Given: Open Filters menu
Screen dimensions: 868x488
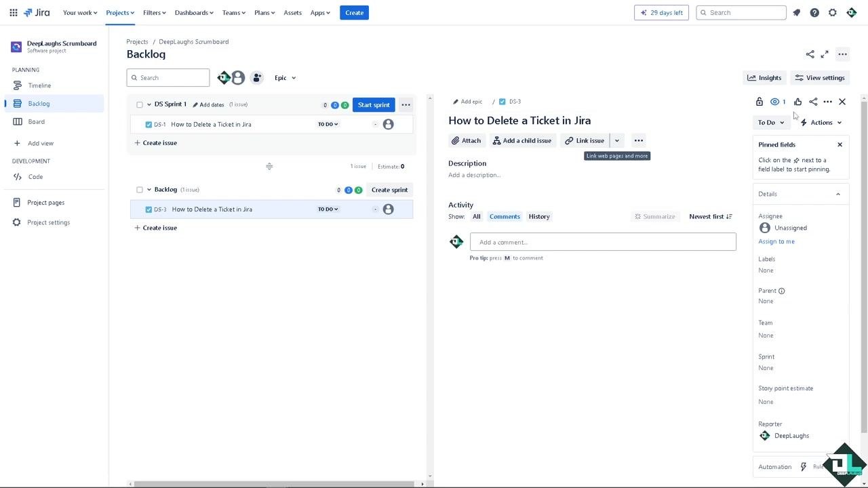Looking at the screenshot, I should tap(155, 12).
